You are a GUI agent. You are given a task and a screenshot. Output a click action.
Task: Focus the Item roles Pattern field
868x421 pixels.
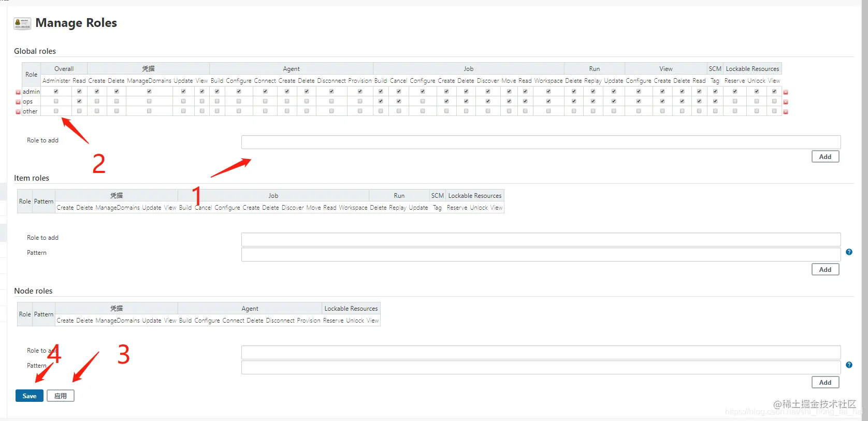coord(541,254)
